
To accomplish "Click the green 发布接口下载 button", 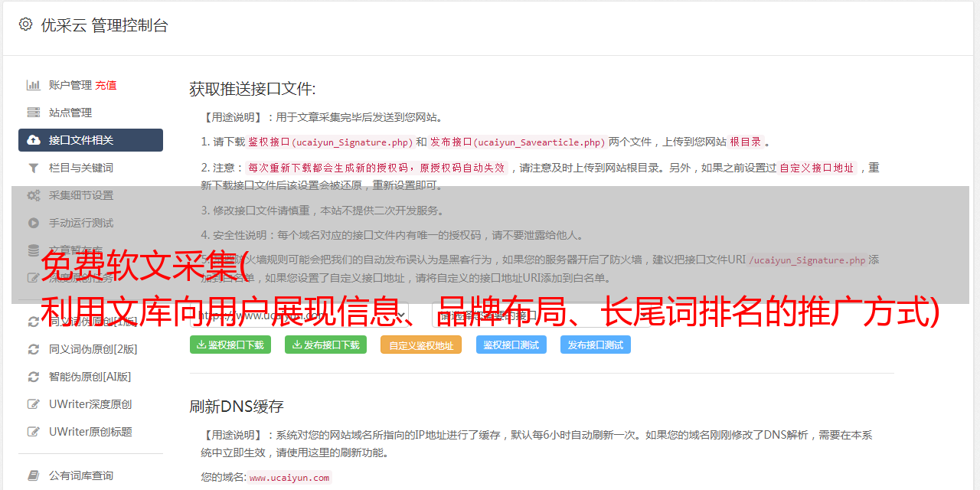I will [325, 345].
